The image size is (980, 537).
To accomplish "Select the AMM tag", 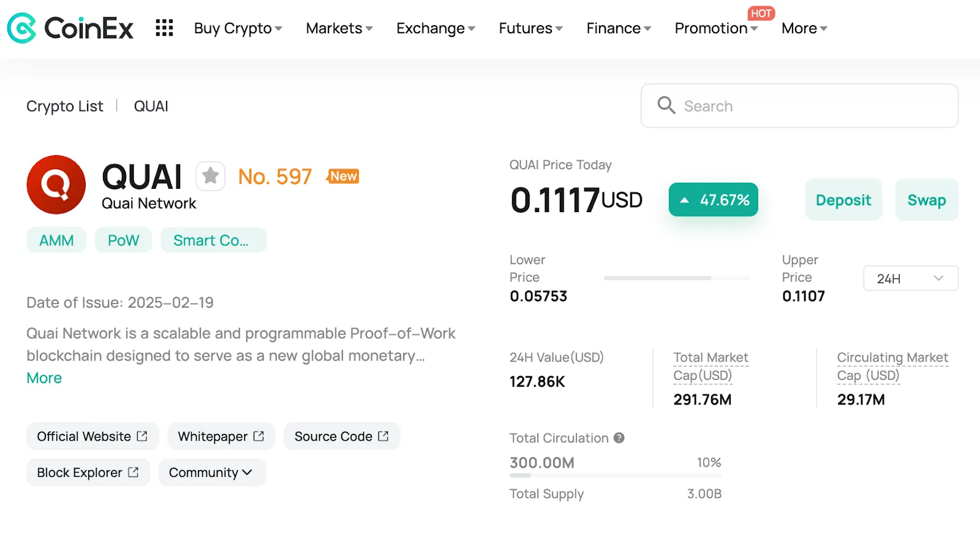I will click(56, 240).
